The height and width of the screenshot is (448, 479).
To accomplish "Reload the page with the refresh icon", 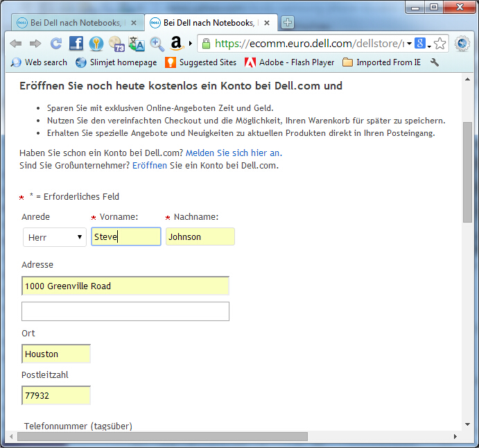I will point(56,44).
